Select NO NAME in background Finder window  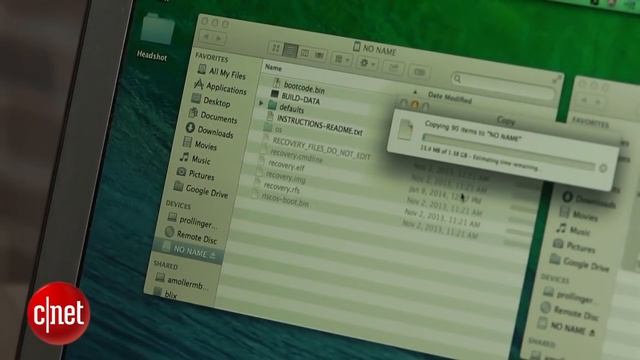[563, 326]
